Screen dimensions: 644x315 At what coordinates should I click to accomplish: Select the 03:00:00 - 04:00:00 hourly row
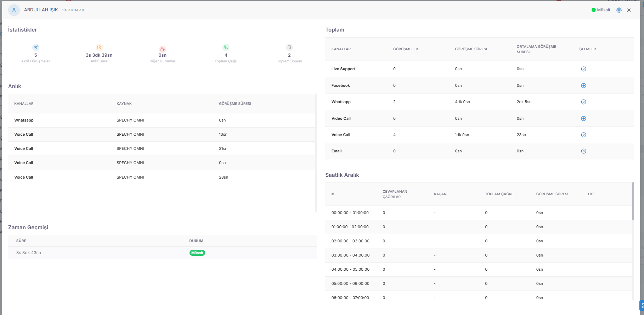(479, 255)
